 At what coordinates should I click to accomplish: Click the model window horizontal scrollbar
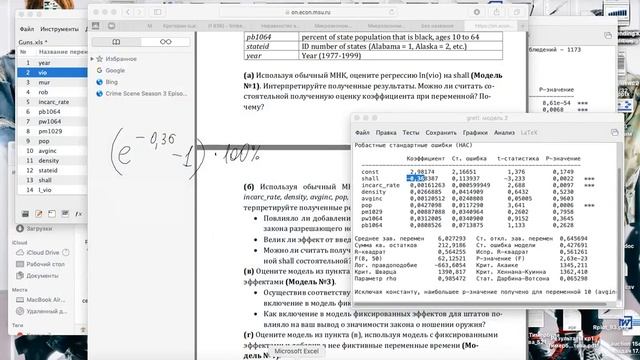click(480, 304)
